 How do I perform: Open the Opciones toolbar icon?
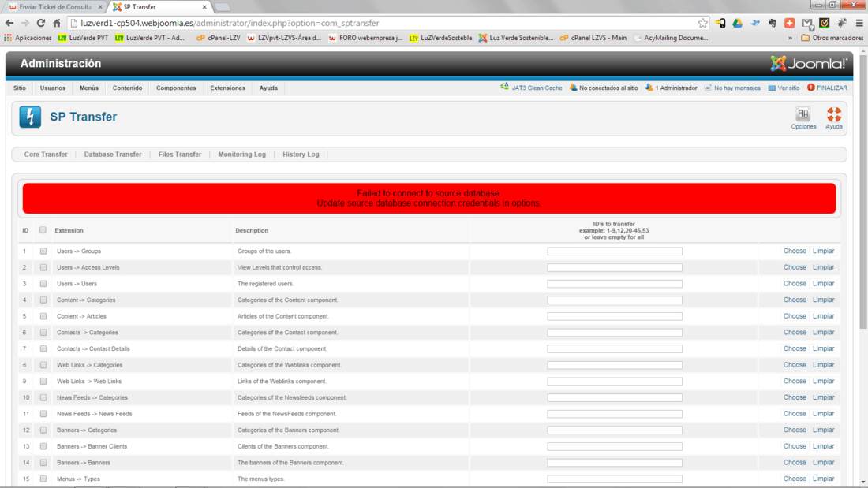point(803,118)
